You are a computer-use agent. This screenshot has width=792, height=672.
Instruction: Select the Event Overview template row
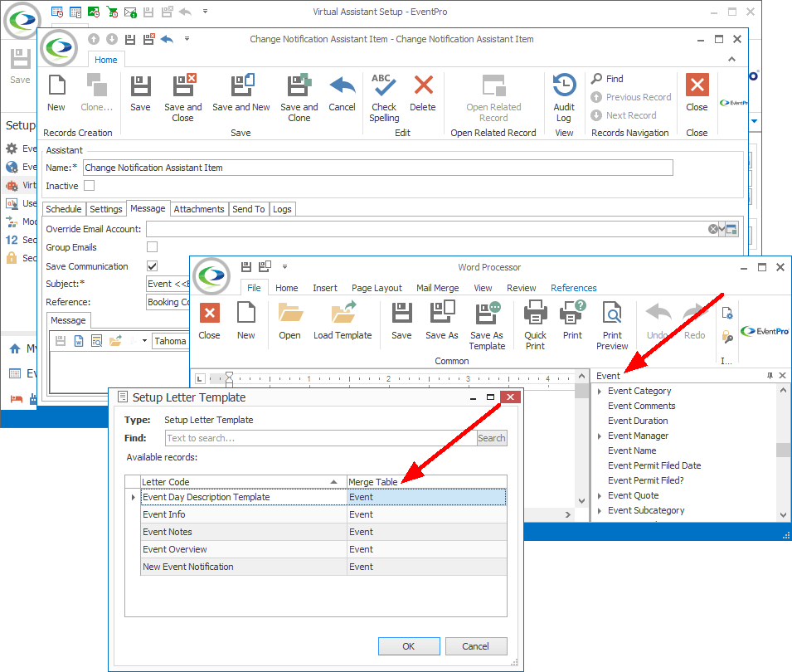323,549
